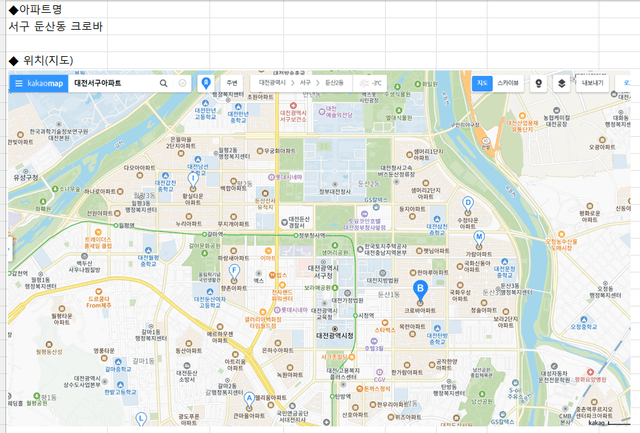Click the 한마루아파트 label on map
This screenshot has width=640, height=433.
tap(433, 272)
